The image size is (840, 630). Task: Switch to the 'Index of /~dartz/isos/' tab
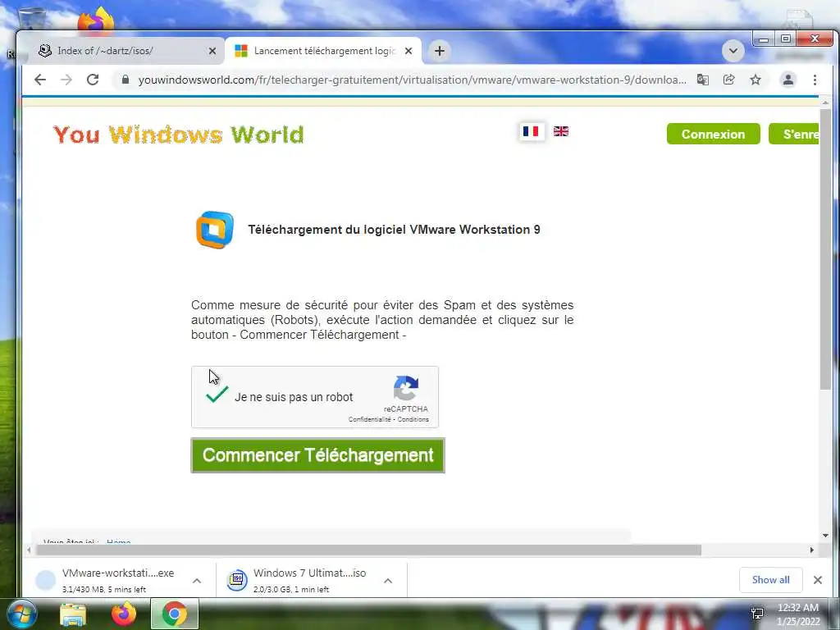pos(123,51)
